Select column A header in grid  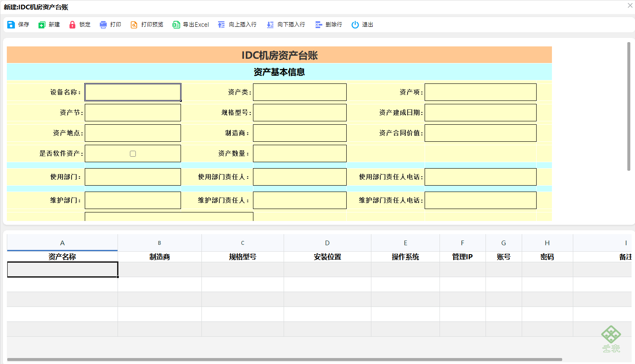click(x=62, y=243)
